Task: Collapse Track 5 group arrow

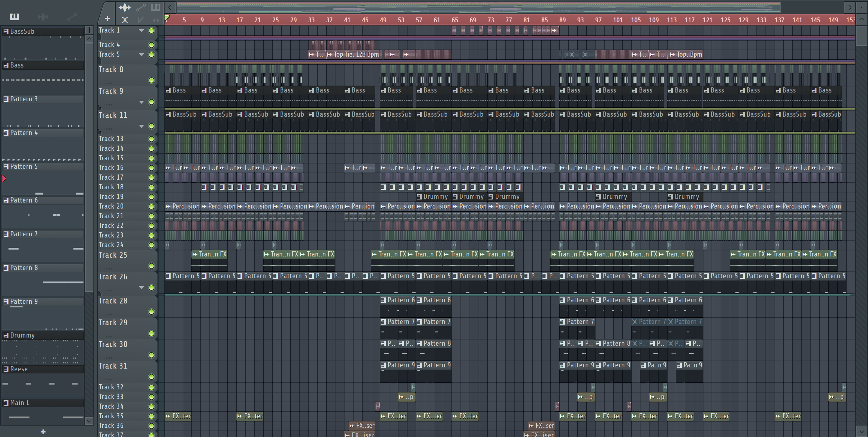Action: click(x=142, y=55)
